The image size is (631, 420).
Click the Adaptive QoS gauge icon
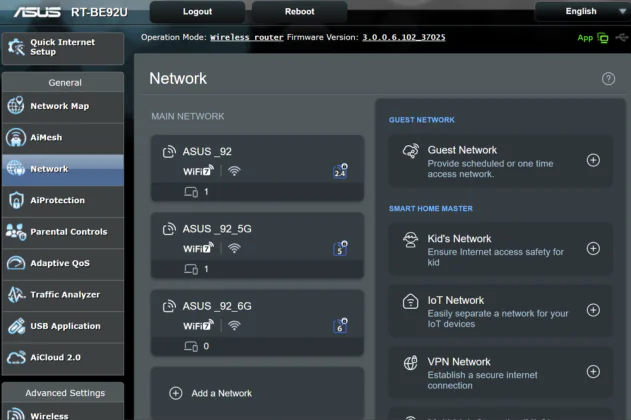(16, 263)
